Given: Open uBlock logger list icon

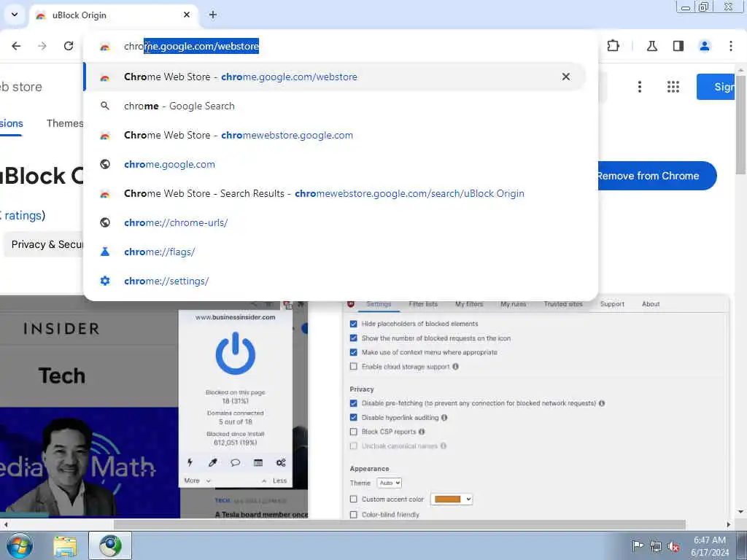Looking at the screenshot, I should click(258, 462).
